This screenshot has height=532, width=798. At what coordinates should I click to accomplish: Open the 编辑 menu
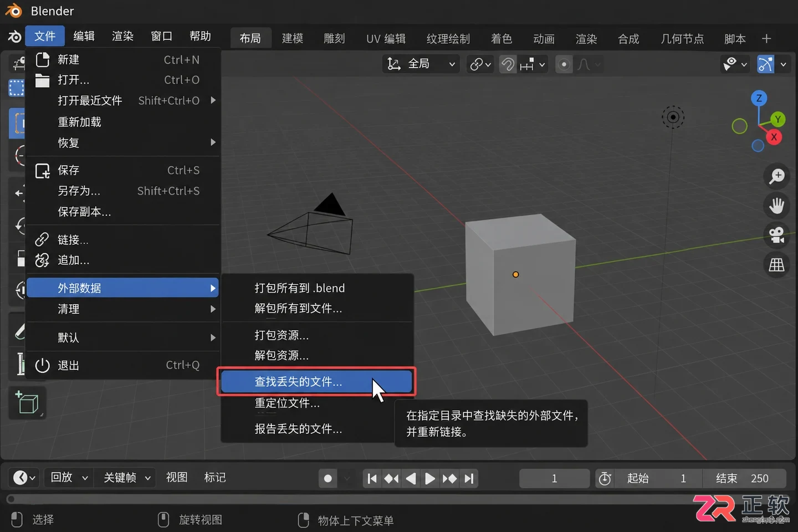pyautogui.click(x=84, y=36)
